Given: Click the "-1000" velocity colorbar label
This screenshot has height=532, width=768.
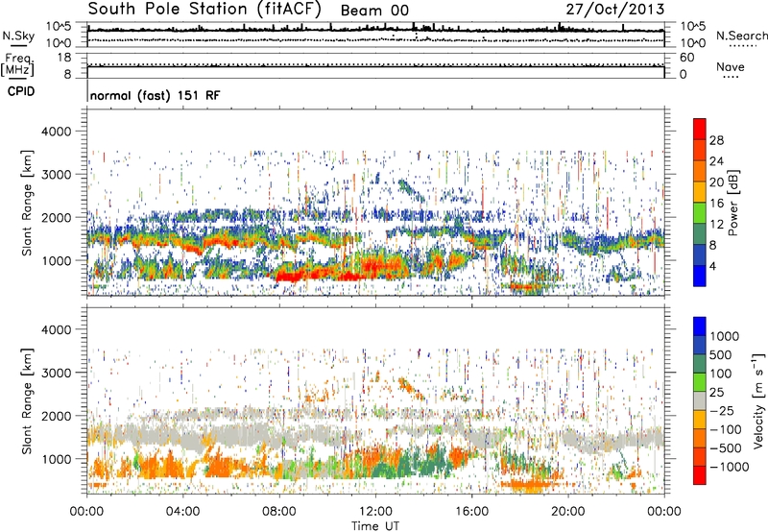Looking at the screenshot, I should coord(730,467).
